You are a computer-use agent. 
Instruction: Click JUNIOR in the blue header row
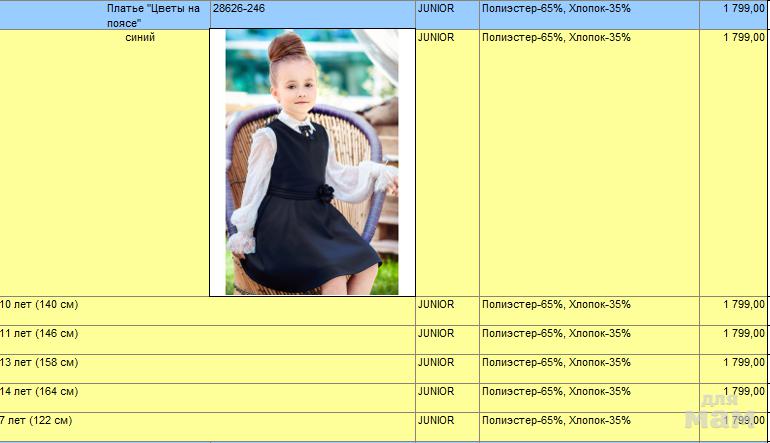[436, 8]
